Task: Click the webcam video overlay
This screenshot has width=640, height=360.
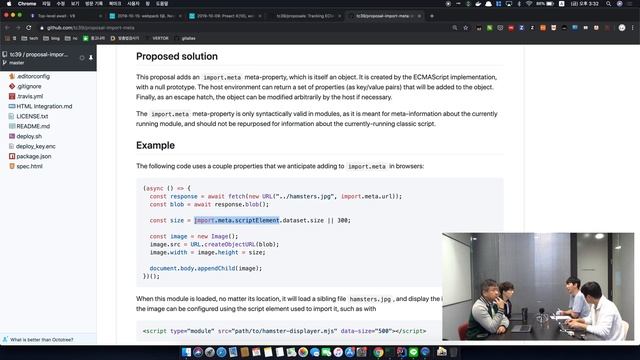Action: pyautogui.click(x=538, y=287)
